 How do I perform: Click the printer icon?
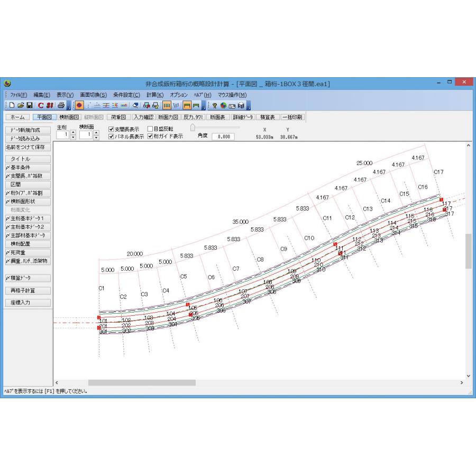(61, 105)
